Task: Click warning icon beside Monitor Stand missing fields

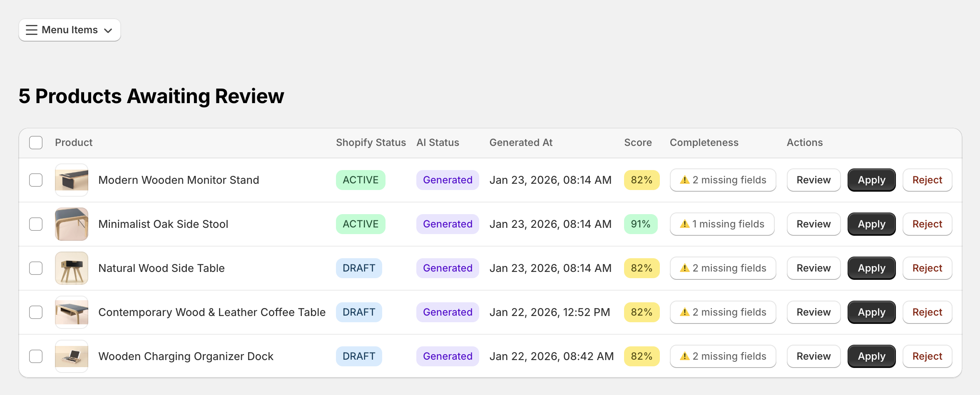Action: pos(684,180)
